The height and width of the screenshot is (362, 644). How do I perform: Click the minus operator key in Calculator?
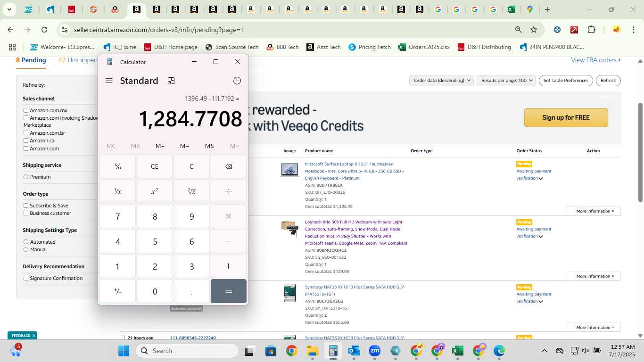coord(229,241)
